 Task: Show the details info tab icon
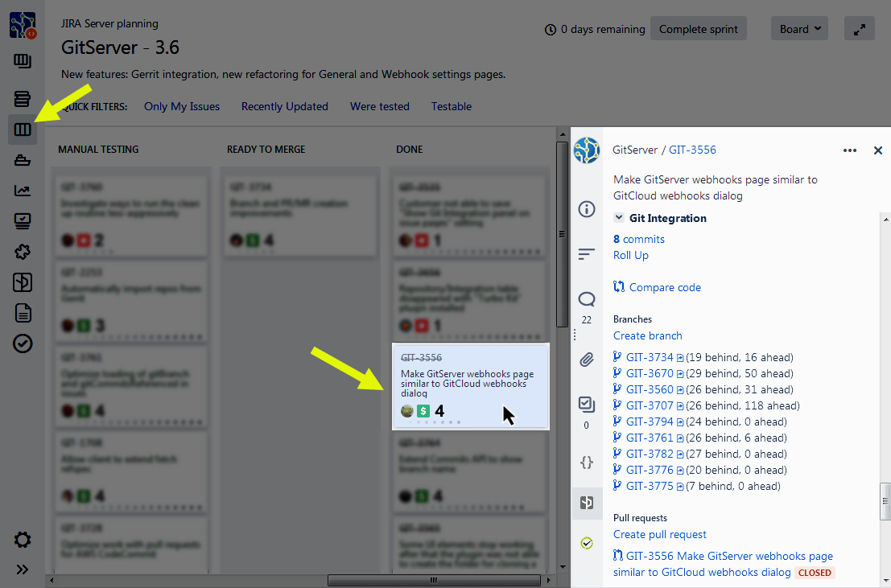(587, 209)
